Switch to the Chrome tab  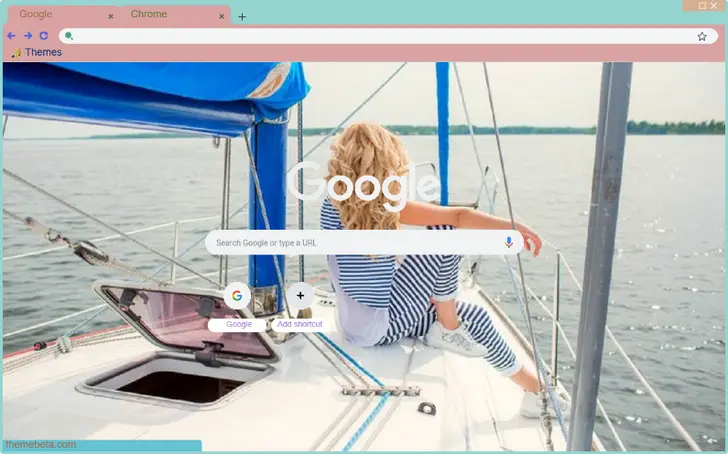[165, 15]
